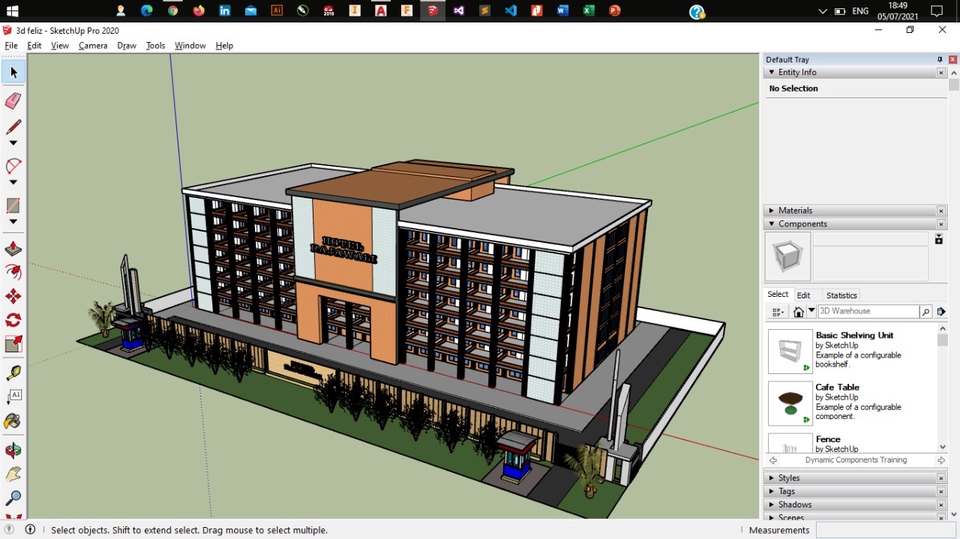Select the Tape Measure tool
The width and height of the screenshot is (960, 539).
click(13, 372)
